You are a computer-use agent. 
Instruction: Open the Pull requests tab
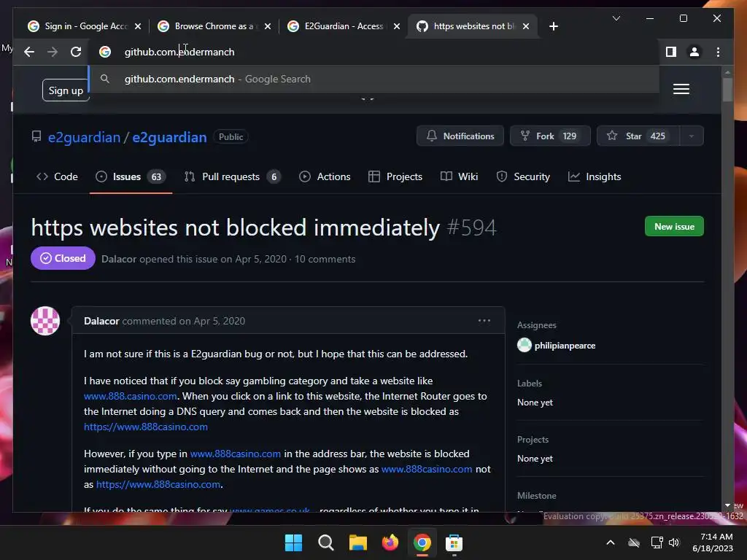pyautogui.click(x=233, y=176)
